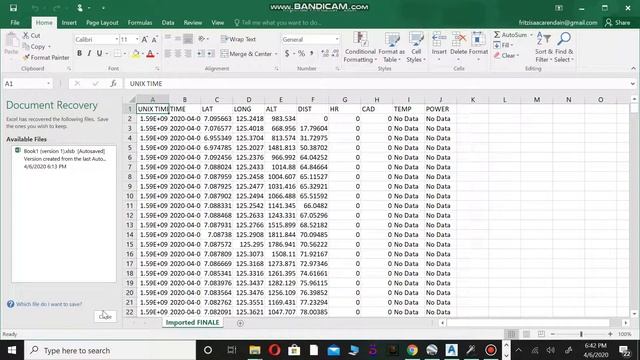Open Opera browser from taskbar
640x360 pixels.
[274, 350]
